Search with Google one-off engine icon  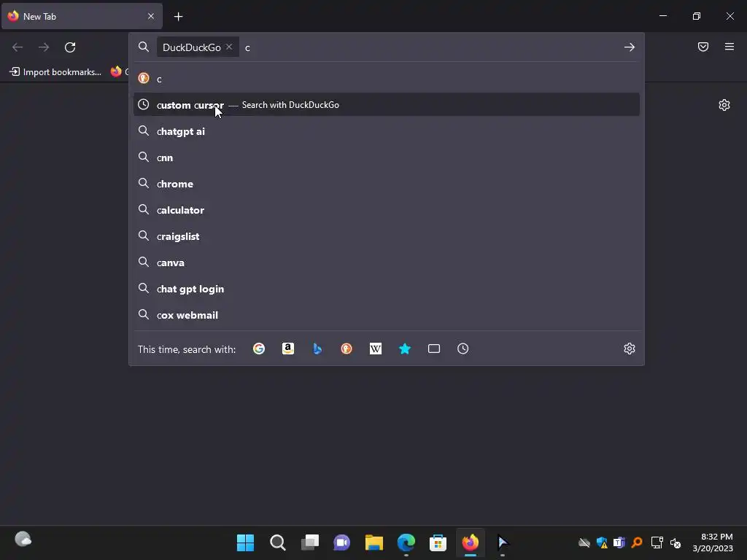click(x=259, y=349)
